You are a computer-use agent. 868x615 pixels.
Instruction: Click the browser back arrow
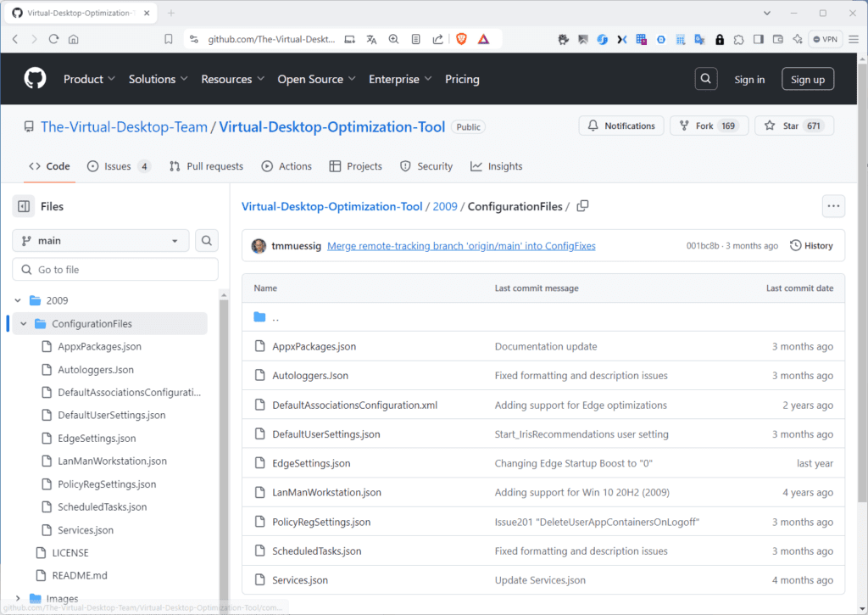coord(15,39)
